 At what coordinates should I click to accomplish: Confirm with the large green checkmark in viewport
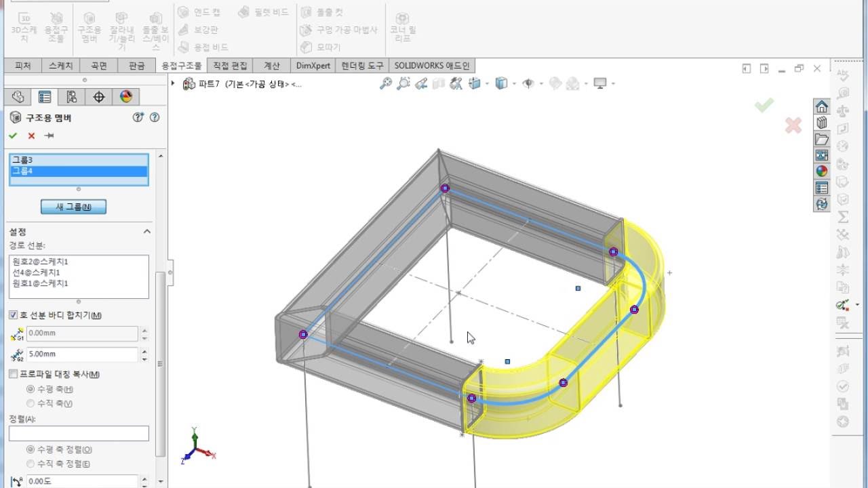coord(764,105)
